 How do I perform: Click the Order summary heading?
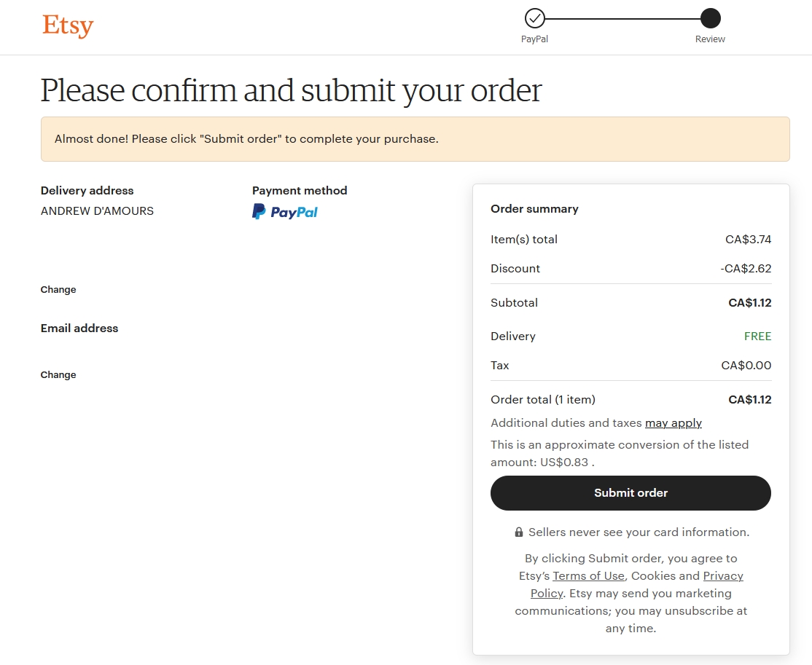(x=534, y=208)
